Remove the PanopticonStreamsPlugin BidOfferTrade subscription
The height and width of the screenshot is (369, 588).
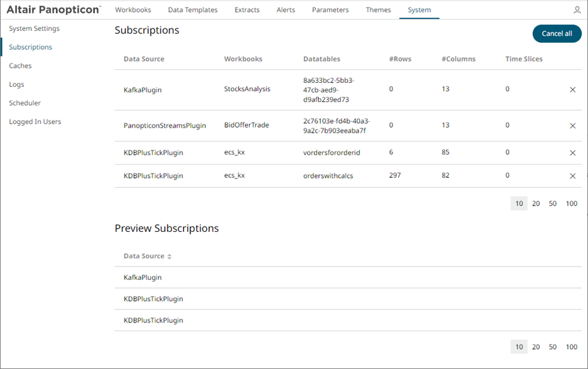click(x=572, y=126)
